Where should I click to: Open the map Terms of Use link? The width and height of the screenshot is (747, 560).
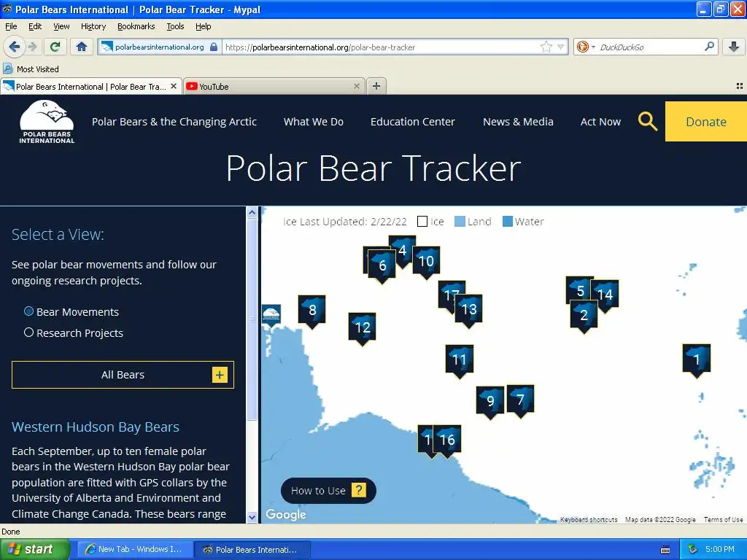coord(723,519)
